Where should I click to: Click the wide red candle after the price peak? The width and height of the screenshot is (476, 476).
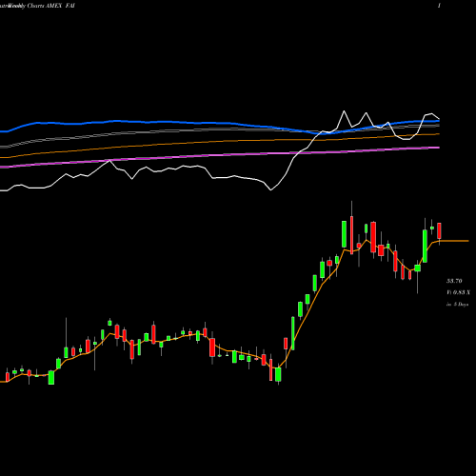(x=373, y=237)
